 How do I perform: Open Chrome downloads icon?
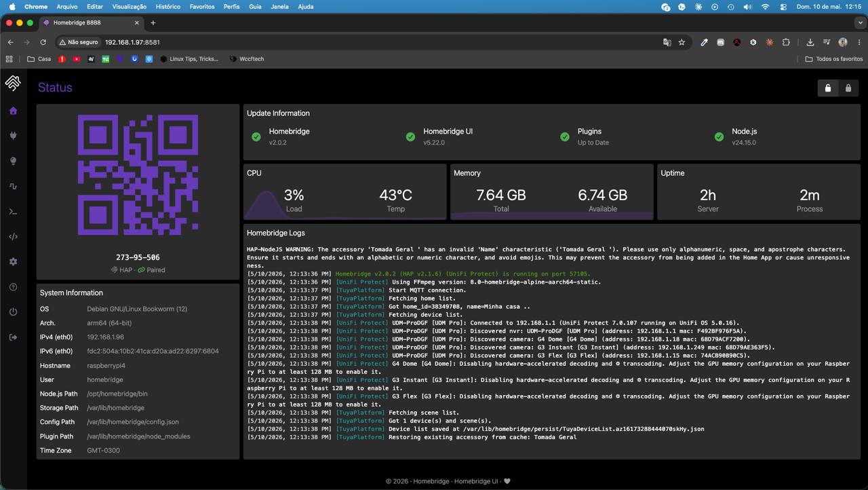(x=810, y=42)
